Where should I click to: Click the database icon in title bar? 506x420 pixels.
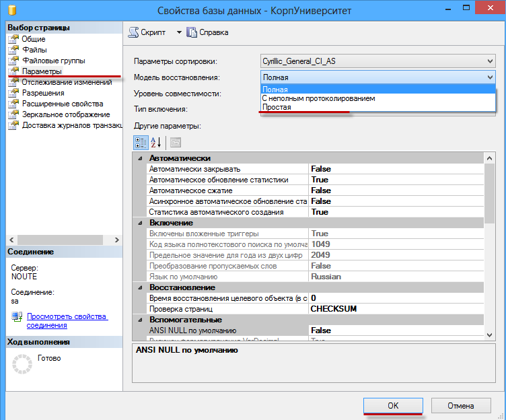point(12,9)
